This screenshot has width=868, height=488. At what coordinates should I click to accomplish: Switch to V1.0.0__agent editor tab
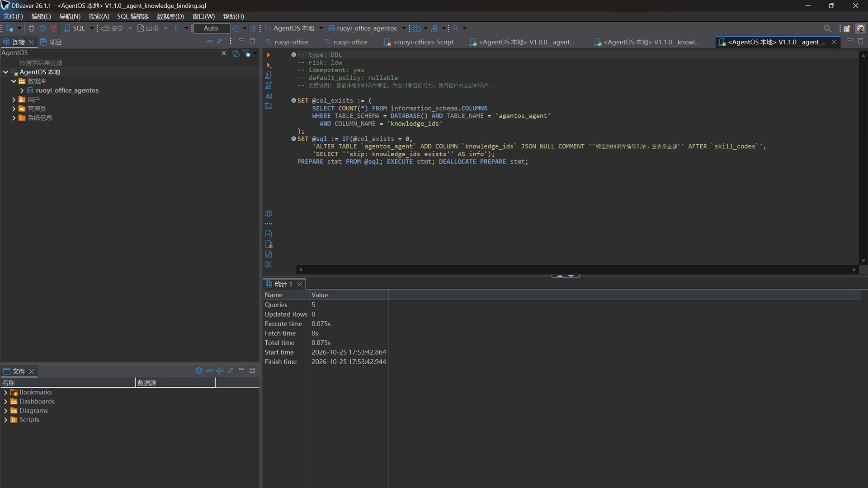click(x=522, y=42)
